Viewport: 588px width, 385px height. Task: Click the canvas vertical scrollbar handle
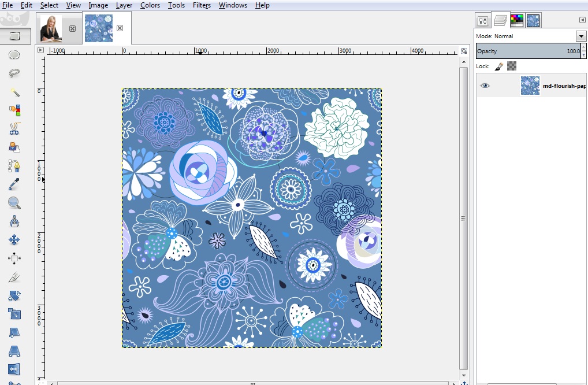(464, 219)
